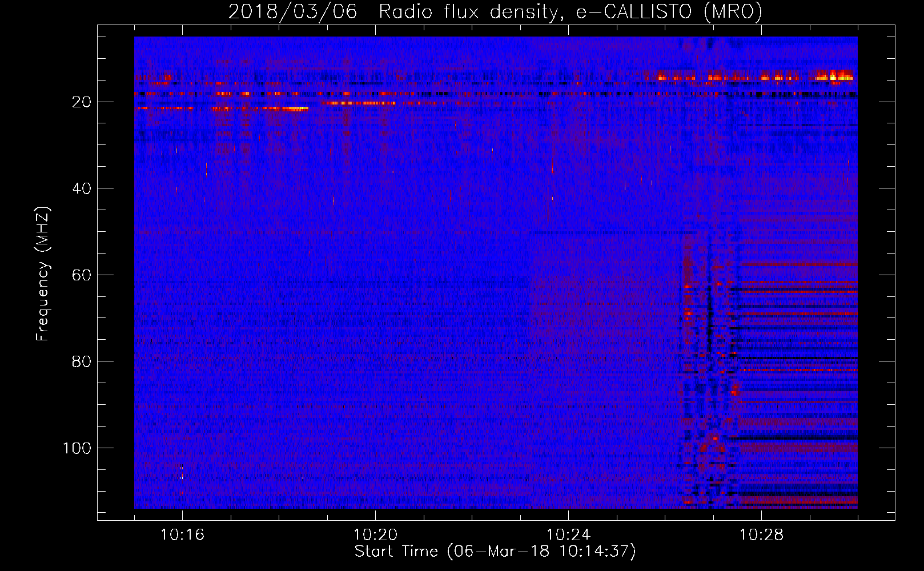This screenshot has width=924, height=571.
Task: Select the 10:16 time tick label
Action: 182,534
